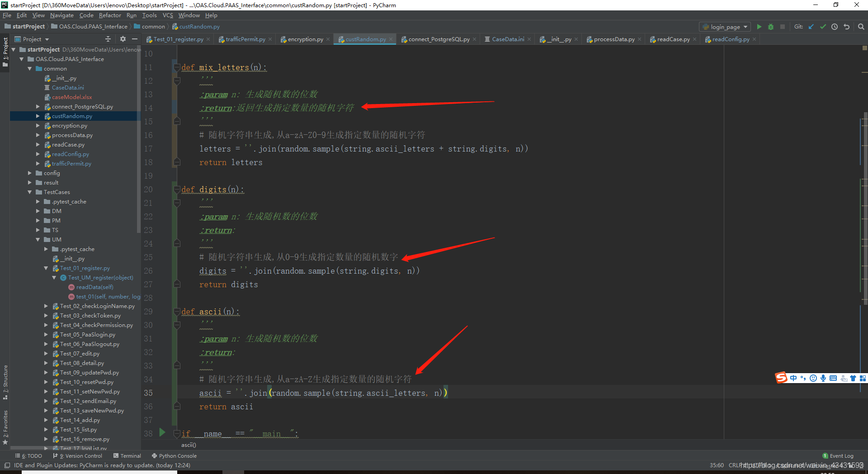Close the CaseData.ini tab
Image resolution: width=868 pixels, height=474 pixels.
coord(529,39)
